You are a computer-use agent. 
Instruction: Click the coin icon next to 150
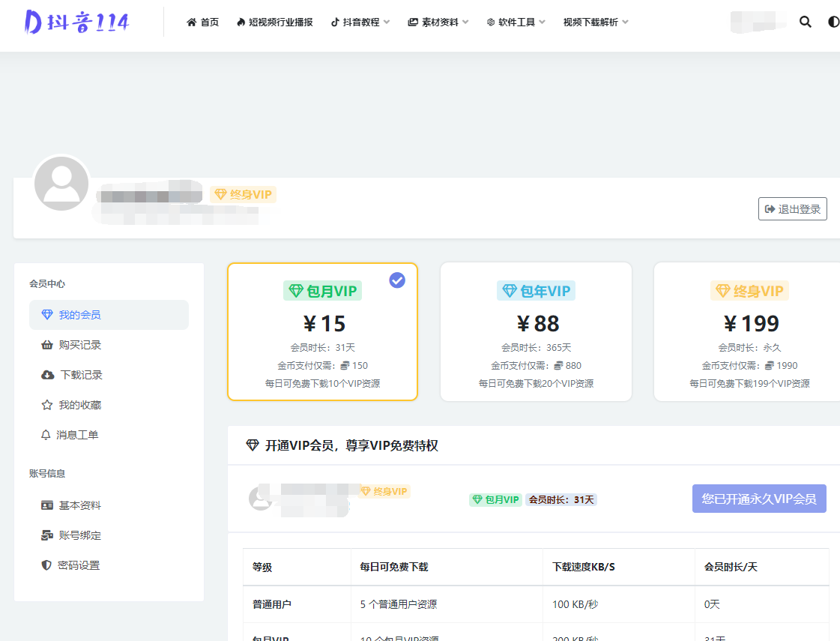click(x=345, y=366)
